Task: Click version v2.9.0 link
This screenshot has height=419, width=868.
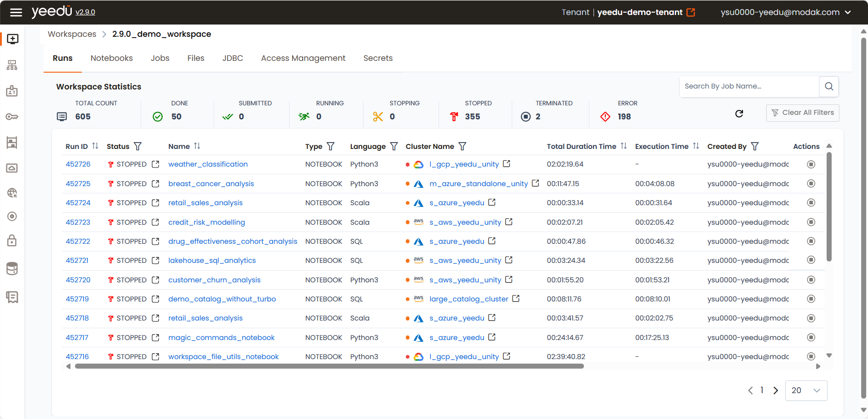Action: [85, 12]
